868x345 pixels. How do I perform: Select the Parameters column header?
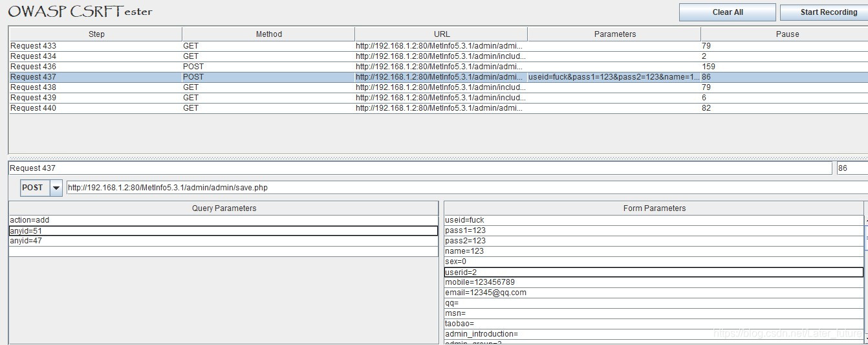click(x=614, y=34)
